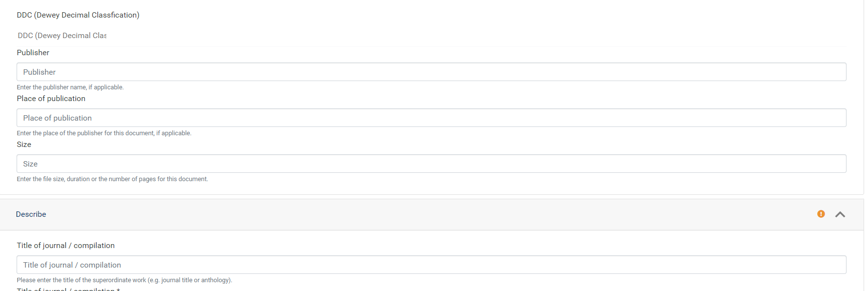Image resolution: width=868 pixels, height=291 pixels.
Task: Click the place of publisher helper text
Action: coord(104,133)
